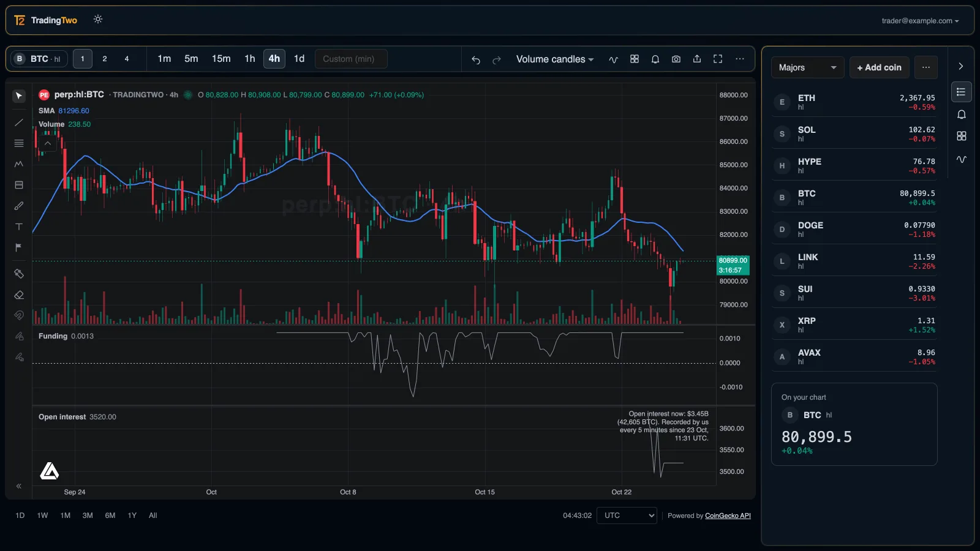Collapse the indicator legend chevron
The height and width of the screenshot is (551, 980).
48,143
